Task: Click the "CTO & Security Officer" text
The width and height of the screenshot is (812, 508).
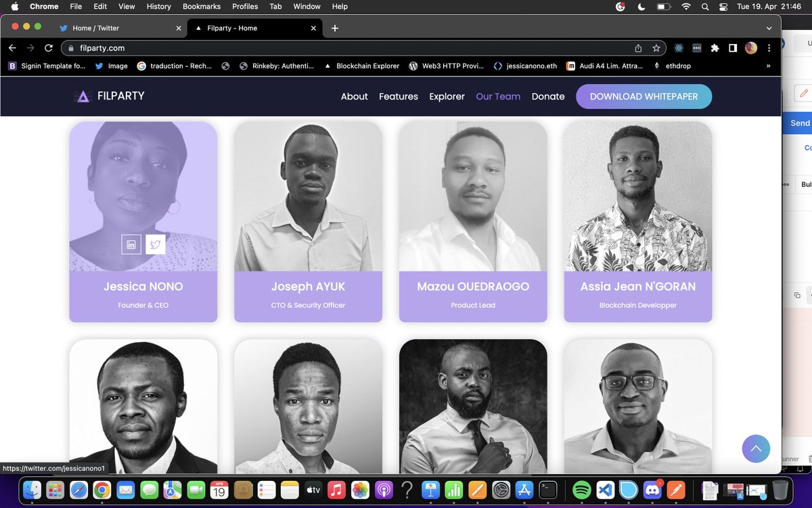Action: coord(308,305)
